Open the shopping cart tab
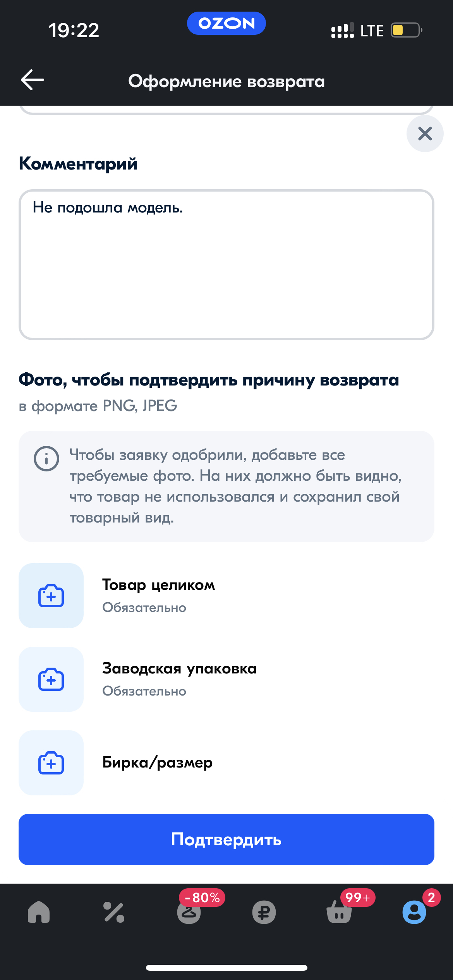This screenshot has height=980, width=453. point(339,913)
